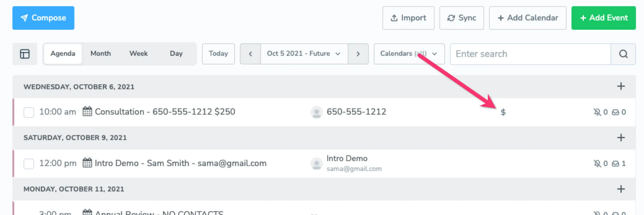644x215 pixels.
Task: Click the Add Event button
Action: pyautogui.click(x=603, y=18)
